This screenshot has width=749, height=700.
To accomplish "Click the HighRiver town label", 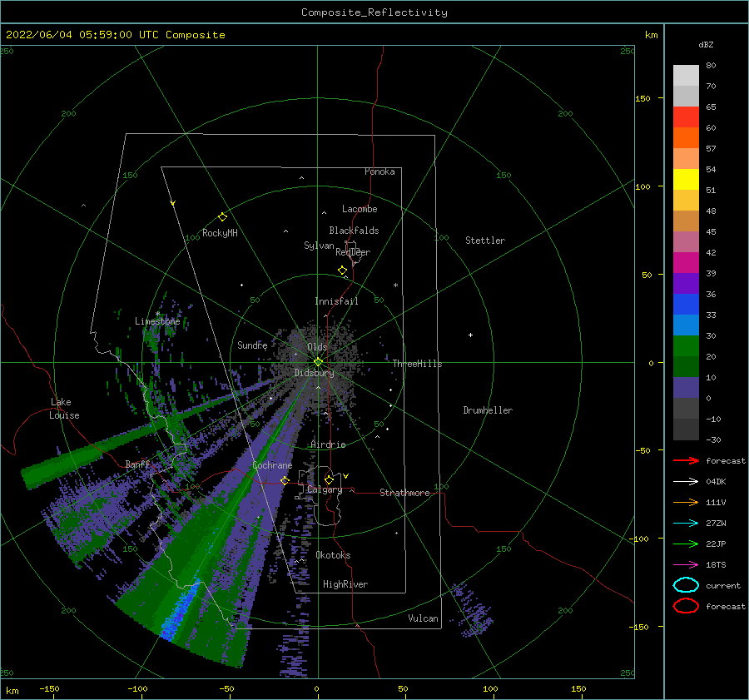I will click(345, 584).
